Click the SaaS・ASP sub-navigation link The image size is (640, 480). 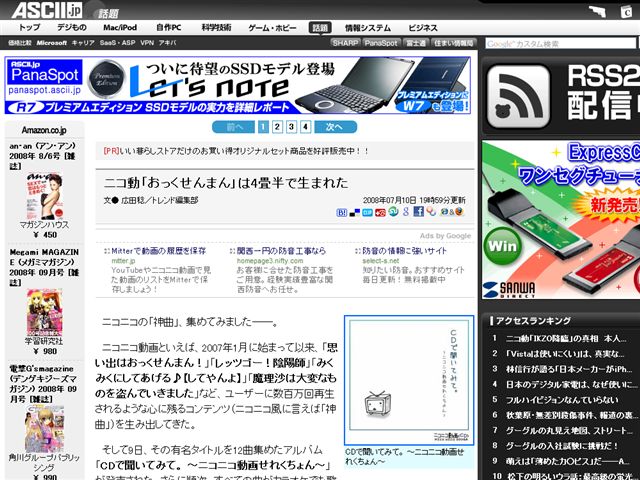117,42
